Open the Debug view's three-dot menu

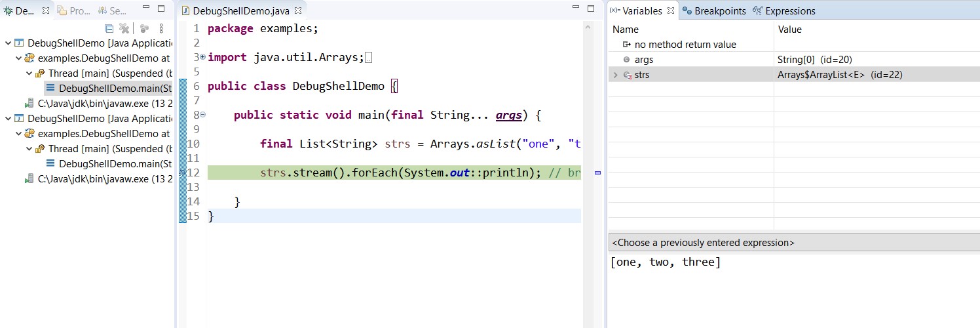click(161, 29)
